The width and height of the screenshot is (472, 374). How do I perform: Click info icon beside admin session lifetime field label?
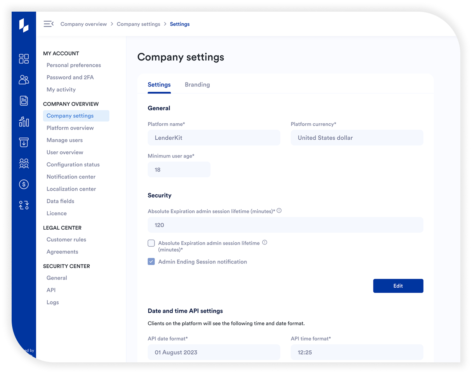[279, 211]
